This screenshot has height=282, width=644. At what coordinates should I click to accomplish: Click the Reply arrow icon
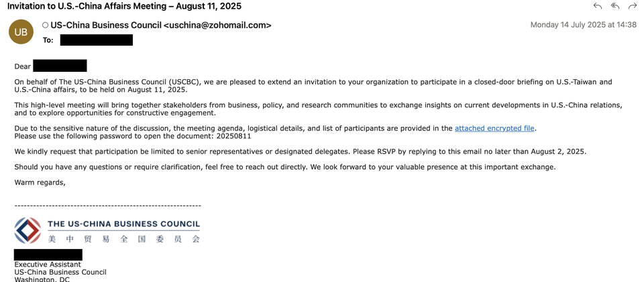coord(598,6)
